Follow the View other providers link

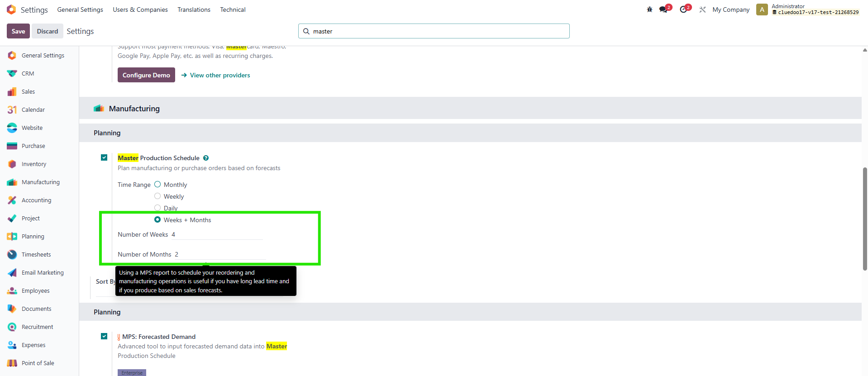point(219,75)
